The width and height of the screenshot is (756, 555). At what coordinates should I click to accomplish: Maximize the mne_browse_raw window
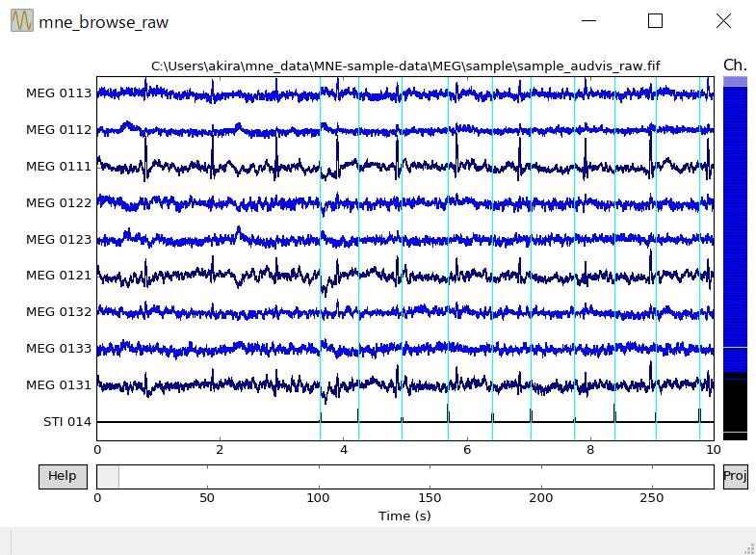(x=656, y=21)
